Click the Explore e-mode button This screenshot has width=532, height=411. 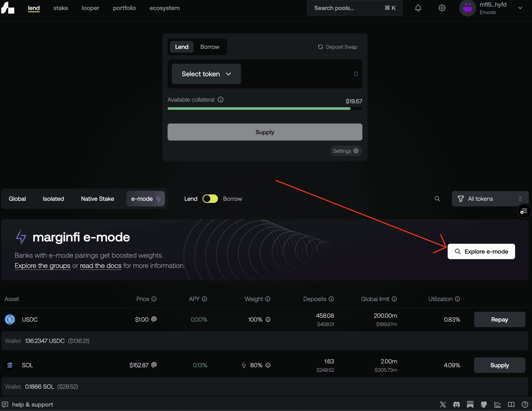click(x=481, y=251)
